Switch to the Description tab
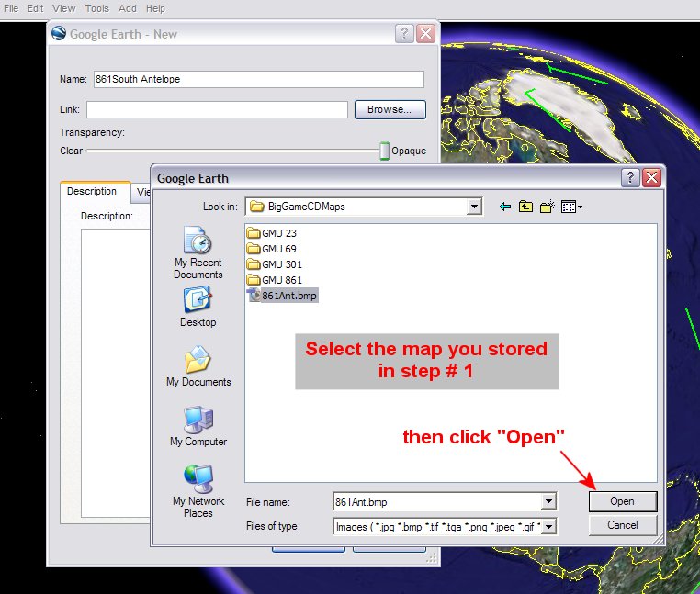The image size is (700, 594). (96, 192)
